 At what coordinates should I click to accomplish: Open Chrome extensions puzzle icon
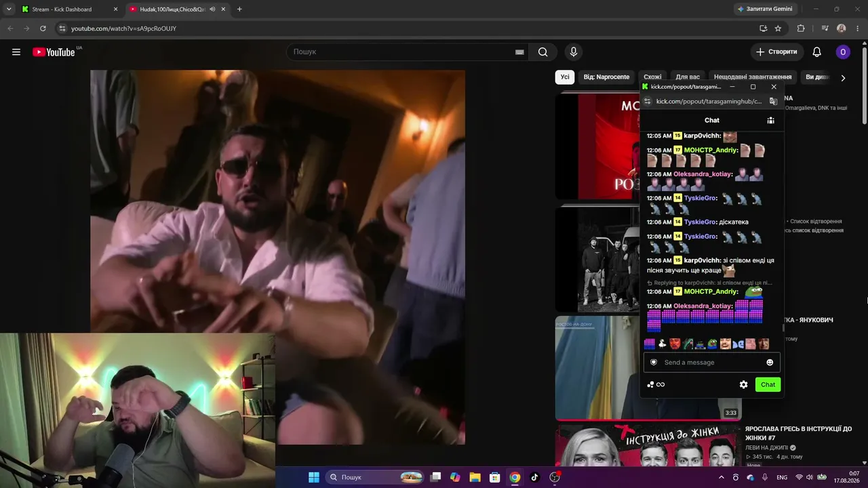(801, 28)
